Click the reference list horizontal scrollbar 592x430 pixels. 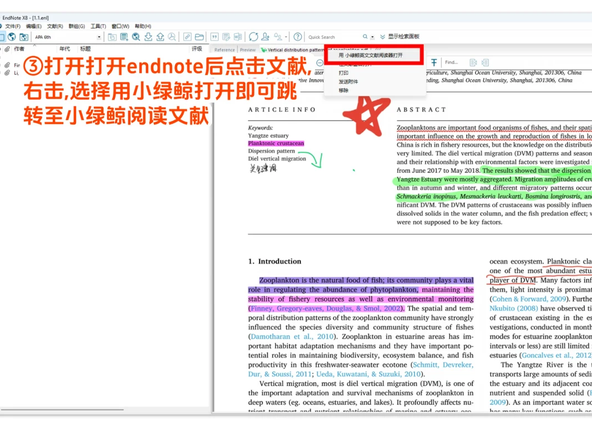coord(62,409)
